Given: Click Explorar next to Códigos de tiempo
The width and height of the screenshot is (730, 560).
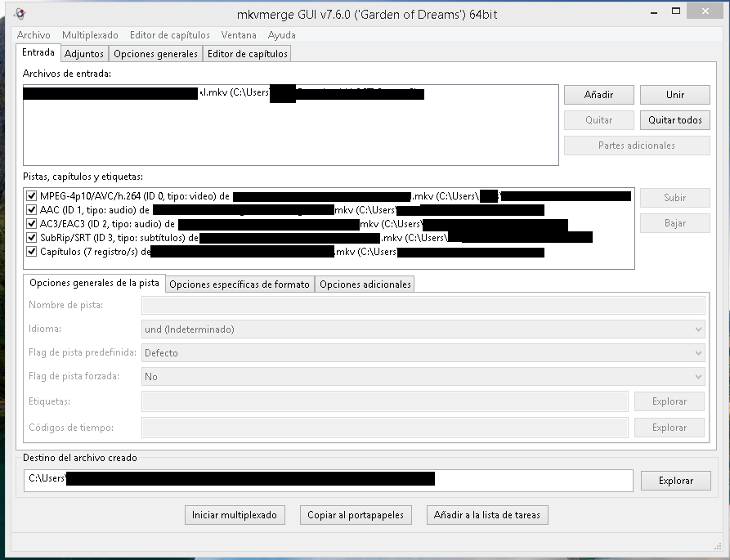Looking at the screenshot, I should point(669,428).
